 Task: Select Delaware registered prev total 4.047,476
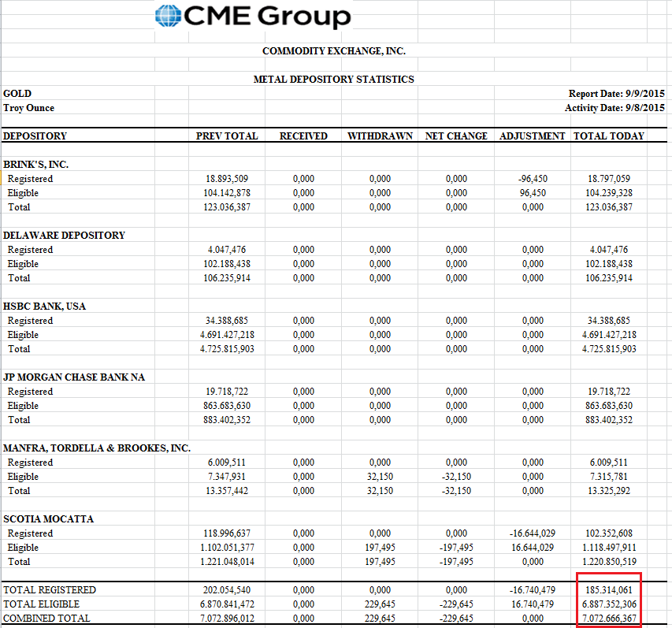click(227, 250)
